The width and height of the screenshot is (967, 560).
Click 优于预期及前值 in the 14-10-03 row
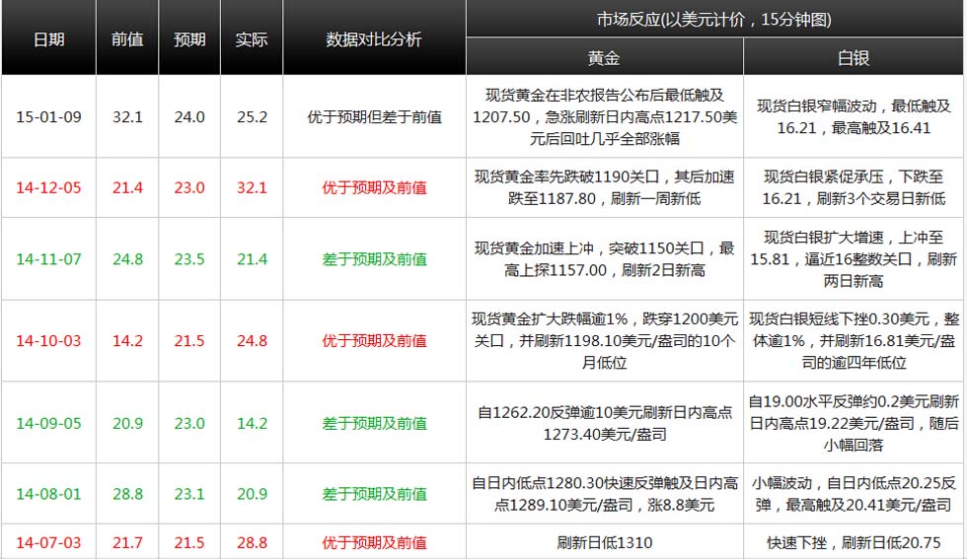[374, 341]
